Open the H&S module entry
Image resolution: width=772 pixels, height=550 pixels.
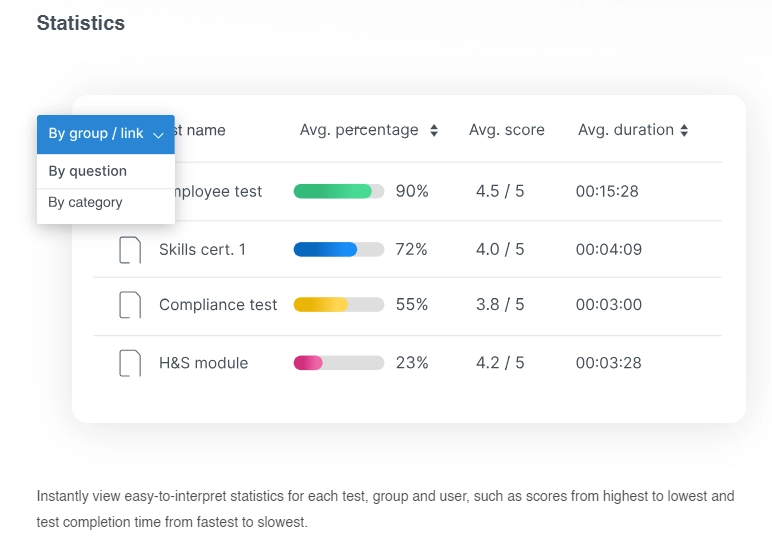203,363
